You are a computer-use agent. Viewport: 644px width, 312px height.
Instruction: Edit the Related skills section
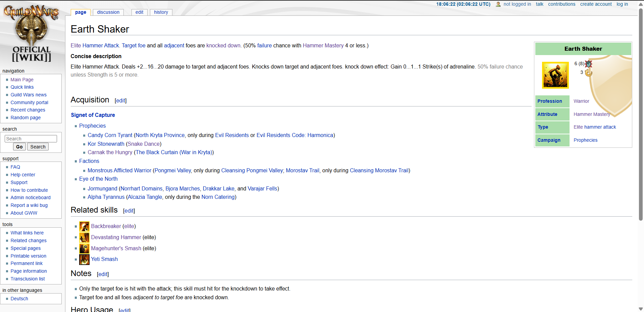click(x=129, y=211)
